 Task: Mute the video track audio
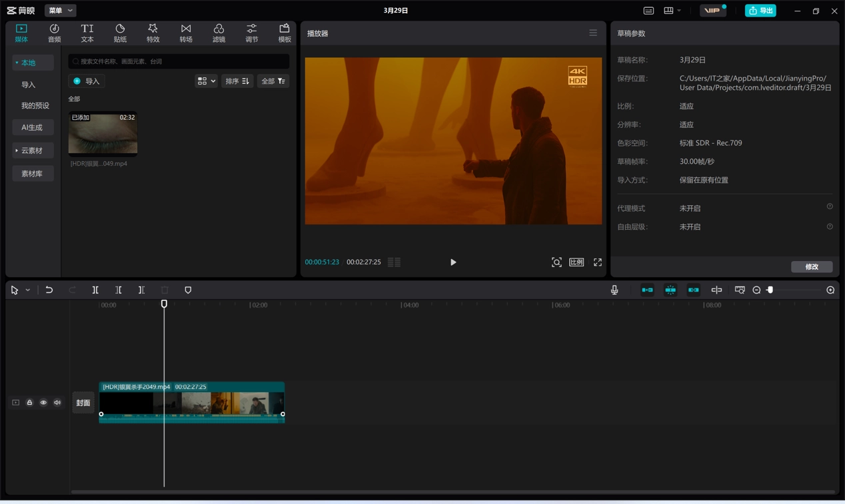[57, 403]
